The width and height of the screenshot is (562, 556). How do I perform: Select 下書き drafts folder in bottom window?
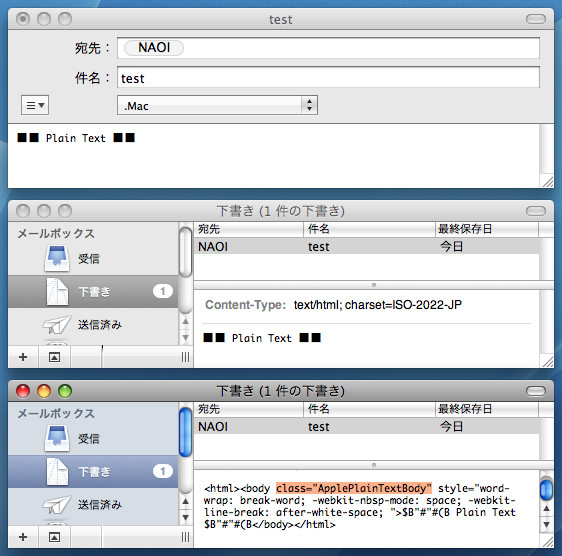tap(93, 471)
